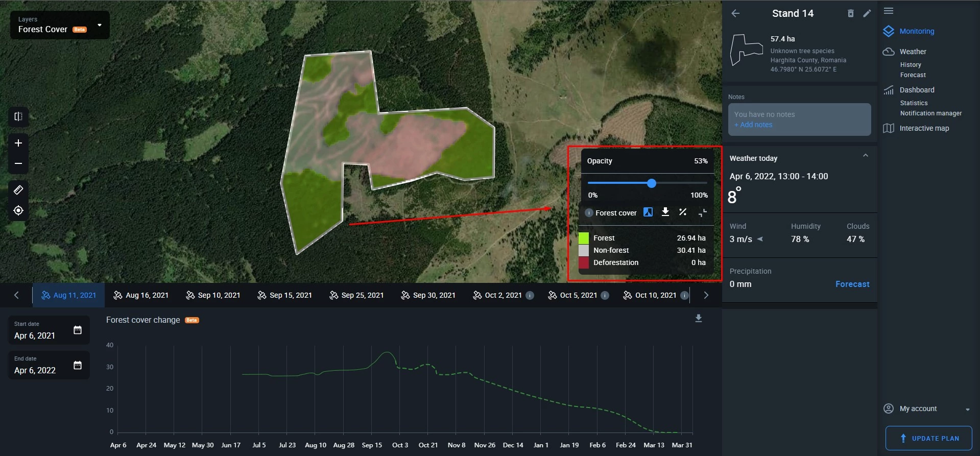
Task: Minimize the Forest cover legend panel
Action: click(x=703, y=212)
